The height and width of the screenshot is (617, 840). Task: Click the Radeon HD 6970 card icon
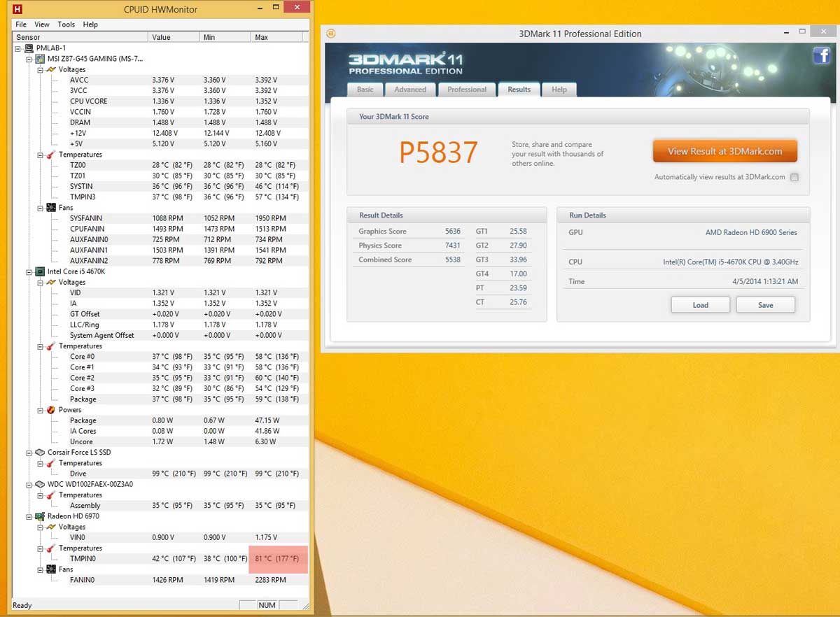(x=40, y=516)
